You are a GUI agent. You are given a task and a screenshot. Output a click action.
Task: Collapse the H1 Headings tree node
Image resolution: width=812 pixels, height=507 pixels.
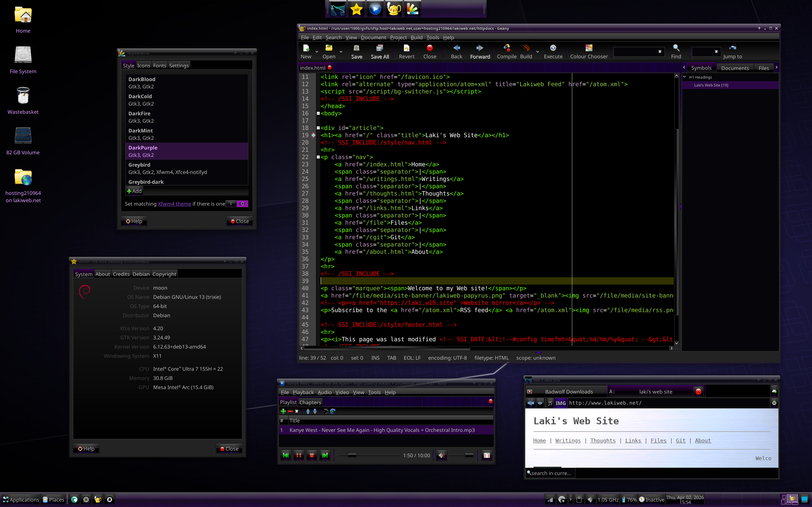tap(684, 77)
